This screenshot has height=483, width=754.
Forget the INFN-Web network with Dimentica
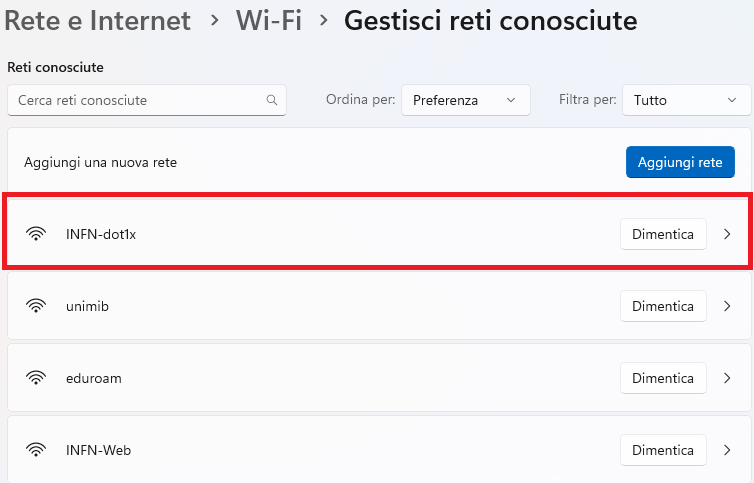coord(663,451)
